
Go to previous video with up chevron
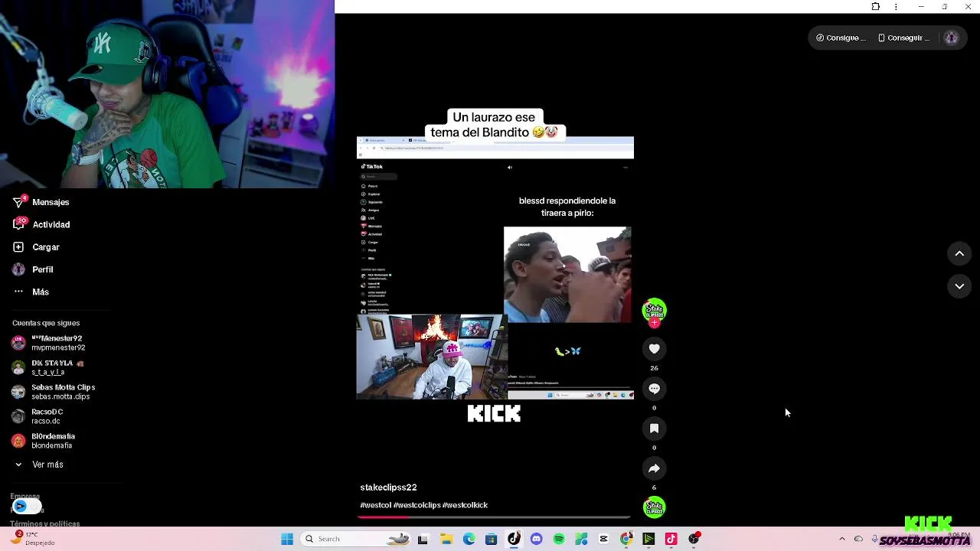959,253
